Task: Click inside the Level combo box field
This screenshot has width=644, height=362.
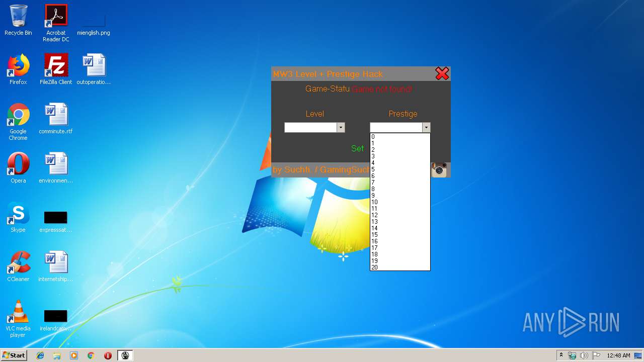Action: coord(310,128)
